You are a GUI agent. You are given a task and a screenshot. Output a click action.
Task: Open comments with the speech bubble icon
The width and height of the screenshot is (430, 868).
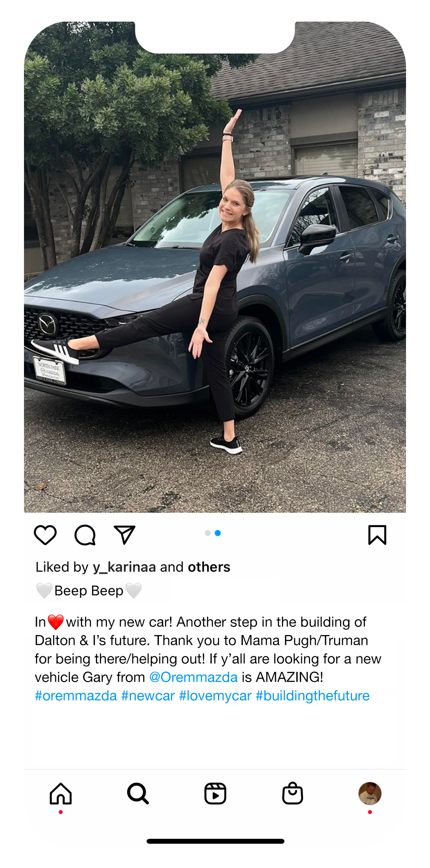(x=85, y=535)
